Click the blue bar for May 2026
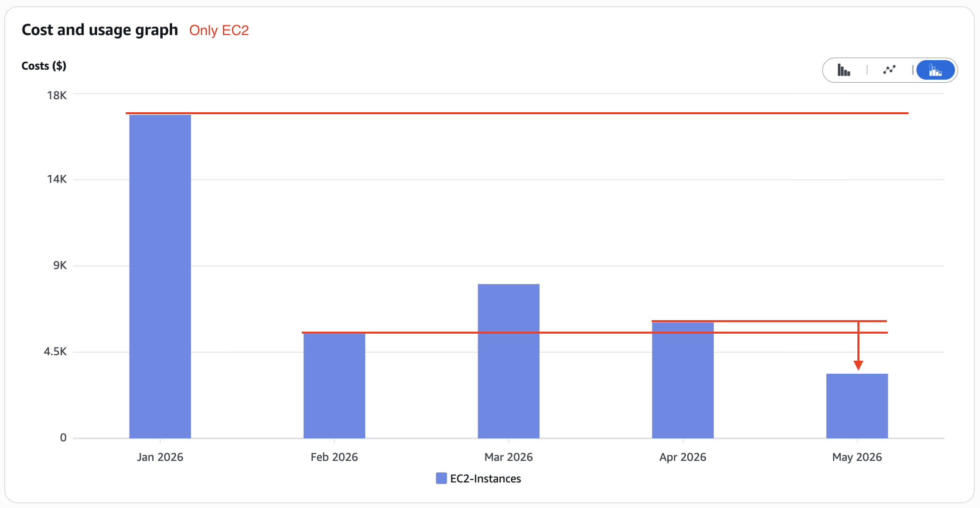 coord(857,406)
